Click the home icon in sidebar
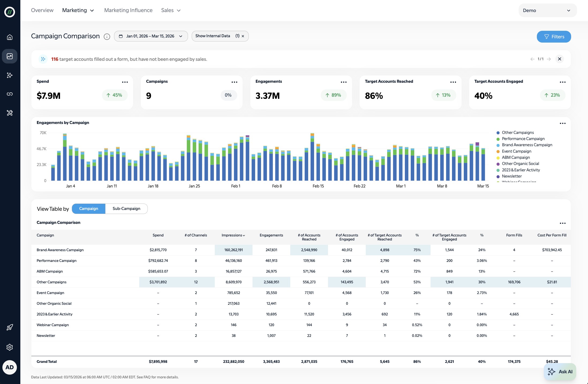 pyautogui.click(x=10, y=37)
